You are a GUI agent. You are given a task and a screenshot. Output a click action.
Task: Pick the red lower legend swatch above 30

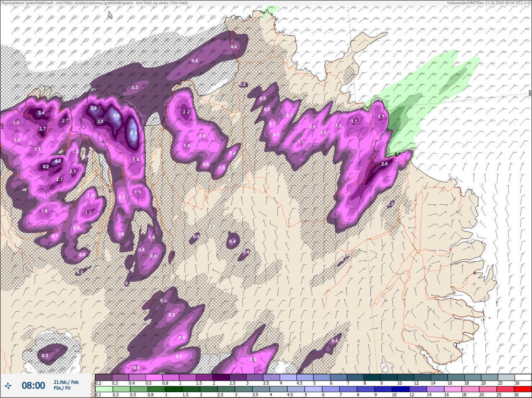pos(523,389)
